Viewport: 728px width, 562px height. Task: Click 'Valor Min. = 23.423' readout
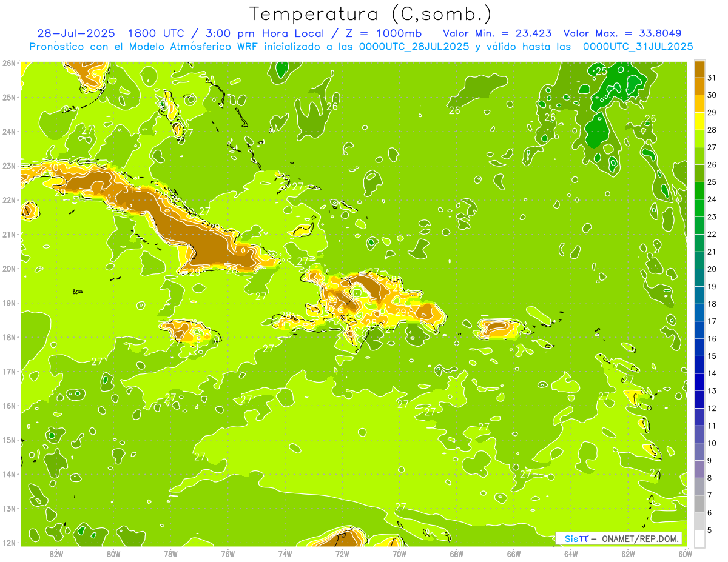tap(497, 33)
